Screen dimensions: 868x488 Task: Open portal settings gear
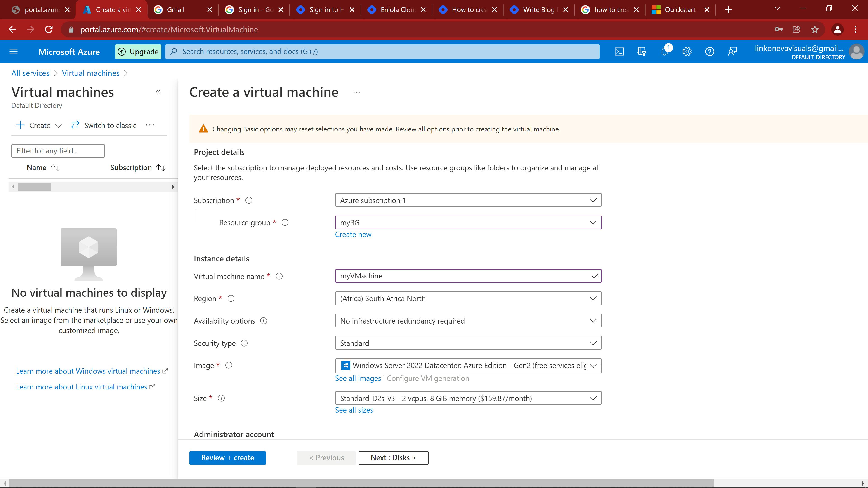687,52
